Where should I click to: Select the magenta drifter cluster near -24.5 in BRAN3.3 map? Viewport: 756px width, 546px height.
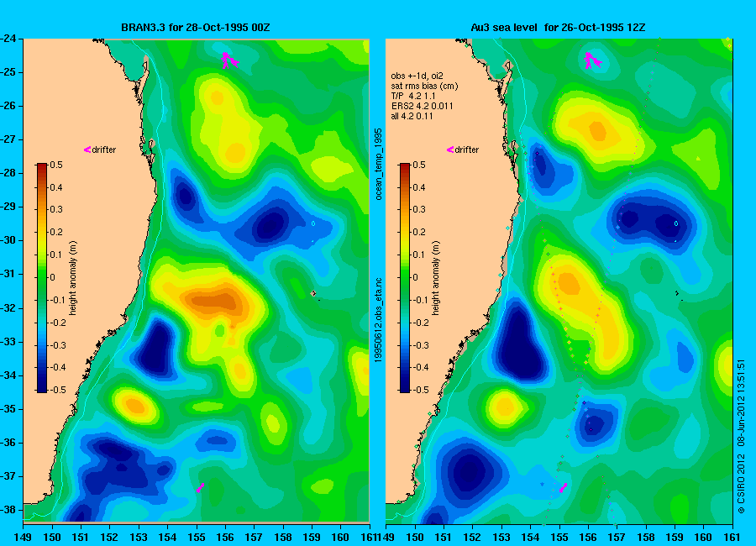tap(229, 60)
